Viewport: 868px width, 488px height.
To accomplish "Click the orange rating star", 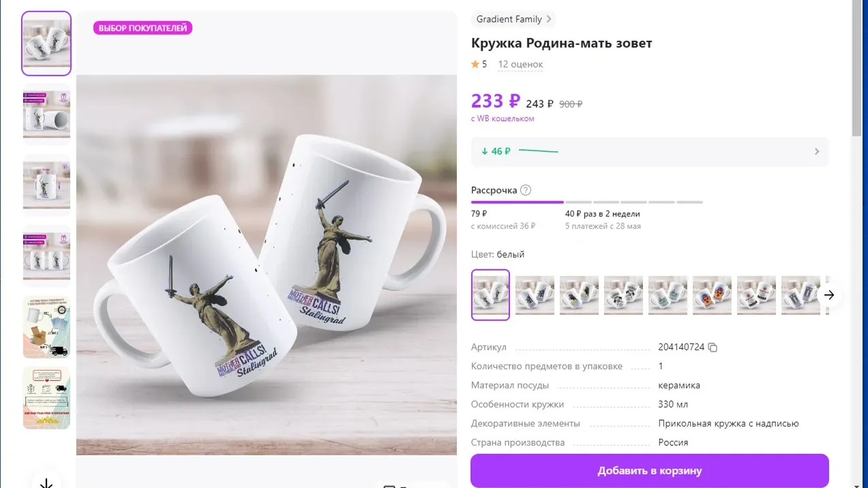I will pos(475,64).
